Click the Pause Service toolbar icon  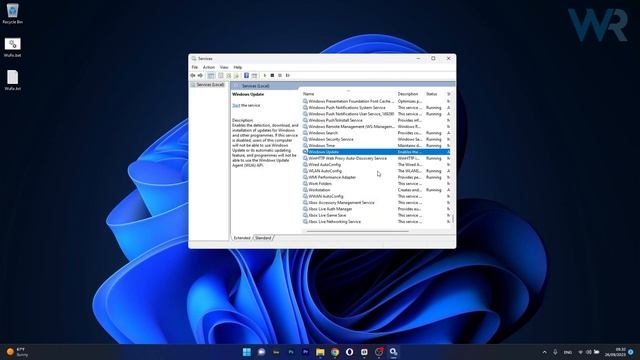click(280, 76)
